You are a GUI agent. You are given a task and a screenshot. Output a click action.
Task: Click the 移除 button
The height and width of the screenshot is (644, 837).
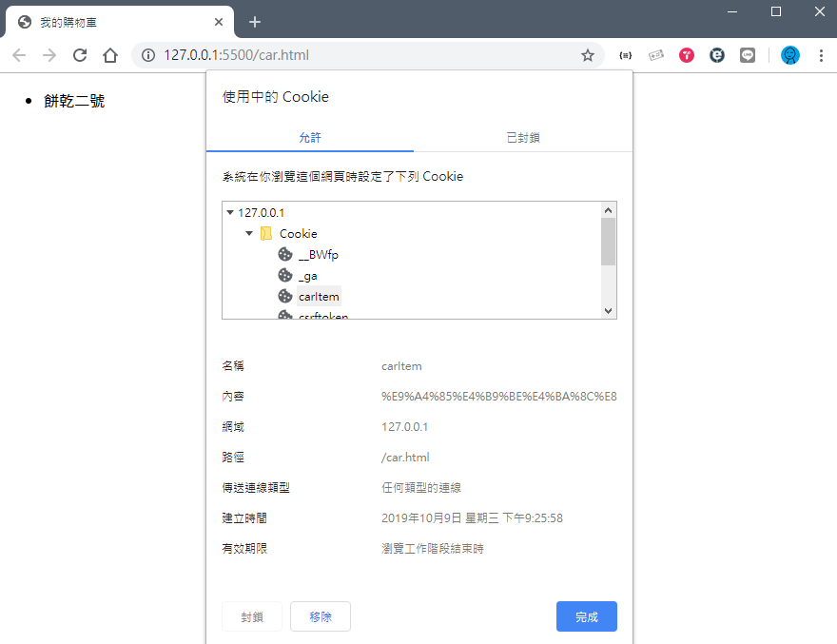coord(321,616)
